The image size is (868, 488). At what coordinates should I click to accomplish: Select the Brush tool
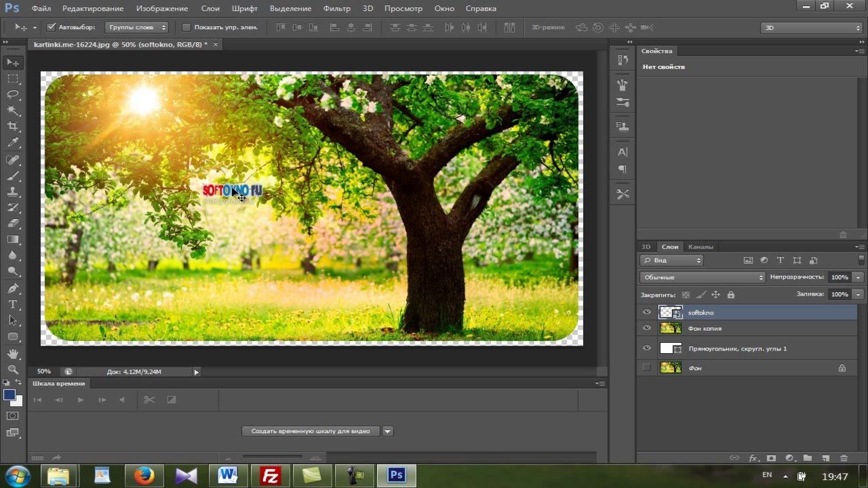point(13,176)
